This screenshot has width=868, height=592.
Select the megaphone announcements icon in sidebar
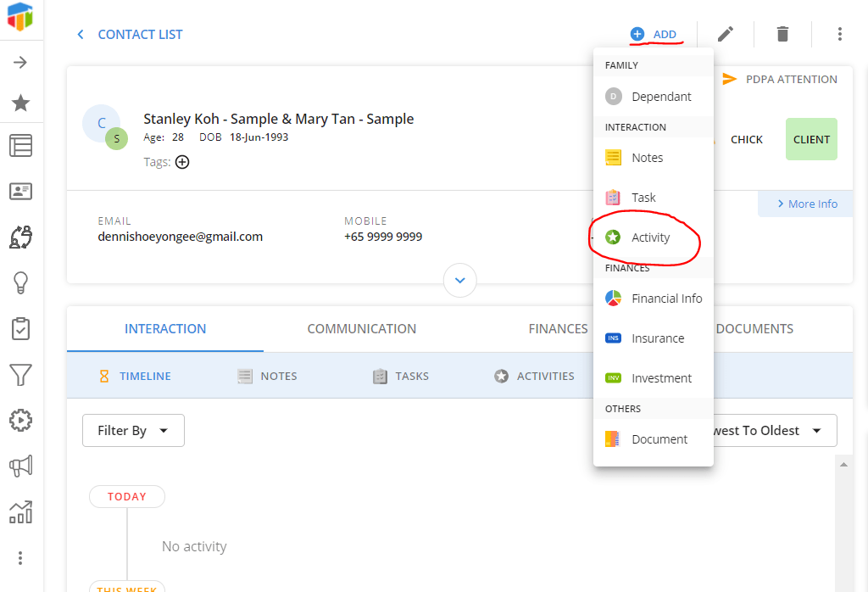pyautogui.click(x=21, y=465)
